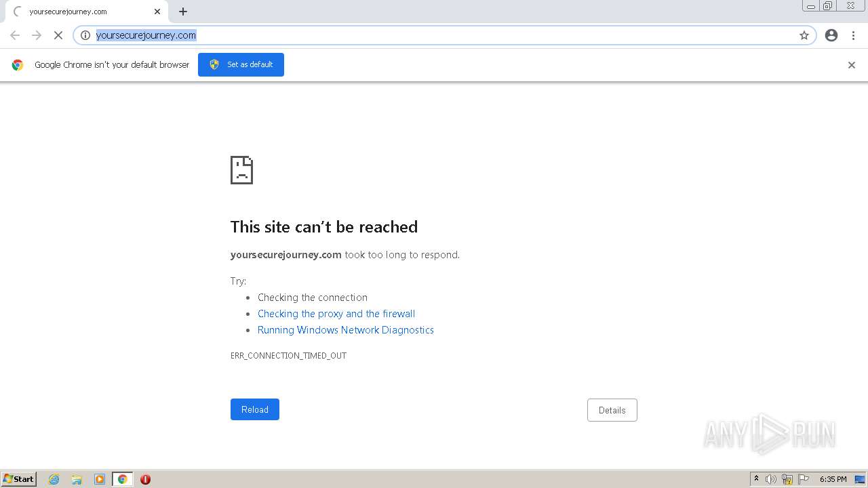Stop loading the page with X button

click(58, 35)
